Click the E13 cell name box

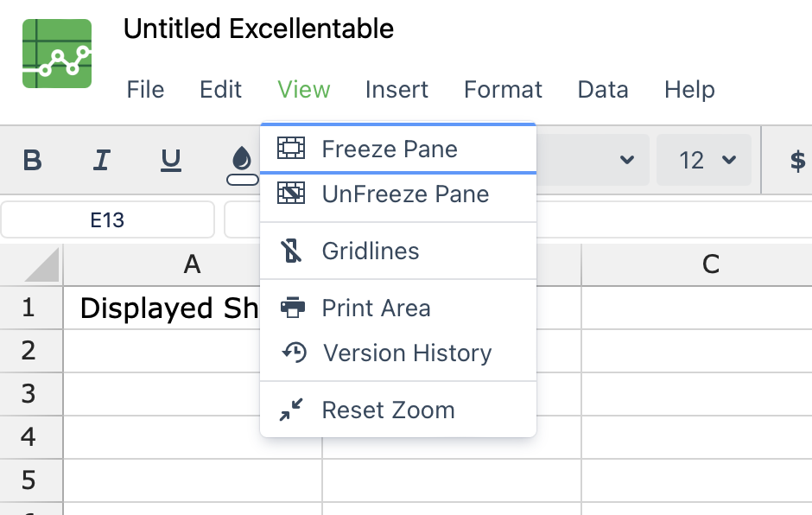[107, 220]
